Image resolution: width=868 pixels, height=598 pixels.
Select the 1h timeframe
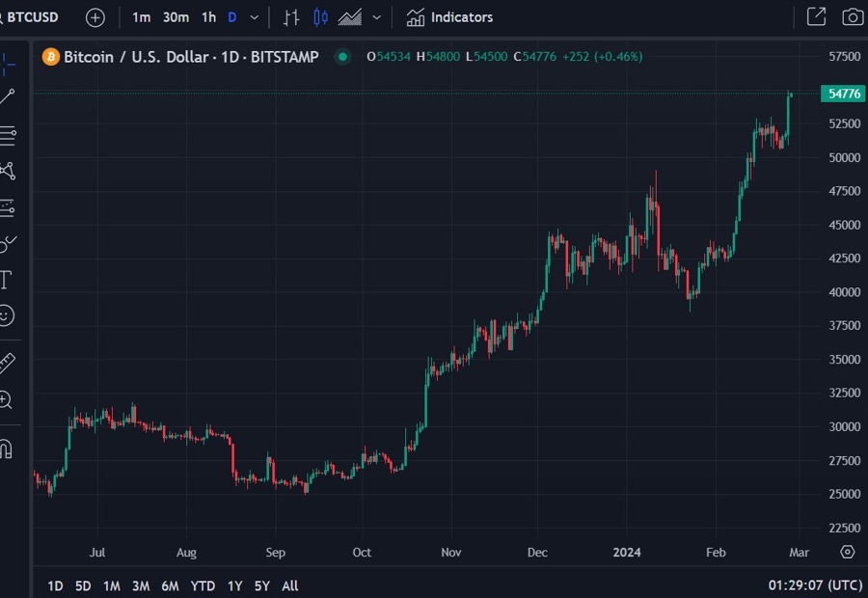point(208,17)
